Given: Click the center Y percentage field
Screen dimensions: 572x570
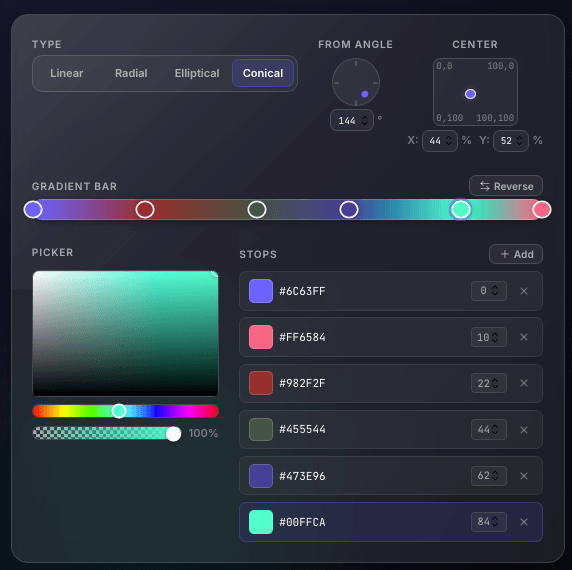Looking at the screenshot, I should [511, 141].
